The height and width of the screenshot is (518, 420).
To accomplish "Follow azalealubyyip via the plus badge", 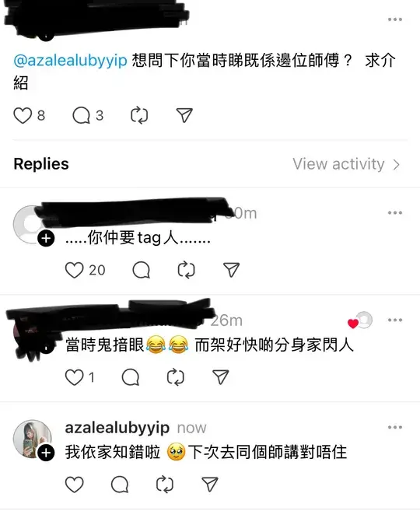I will pos(46,453).
